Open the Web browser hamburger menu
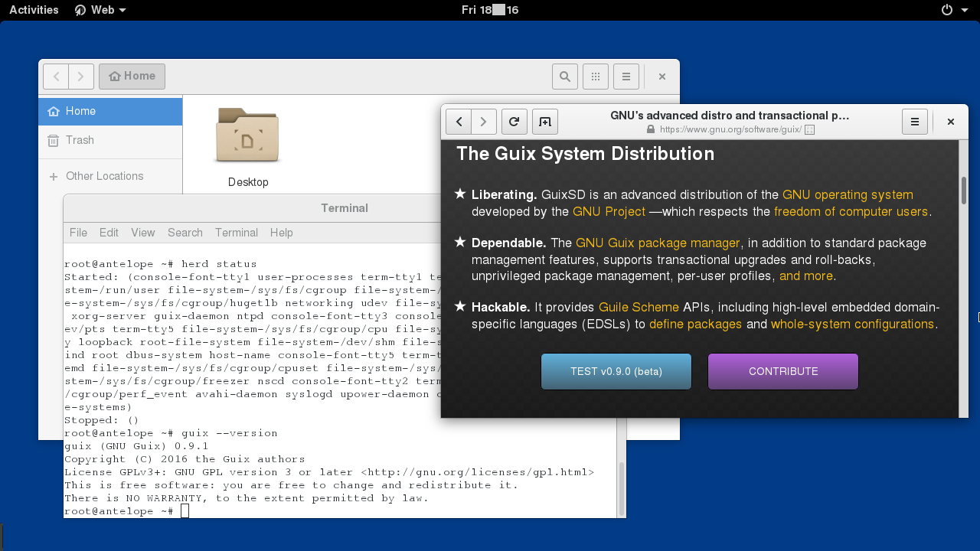980x551 pixels. [915, 122]
